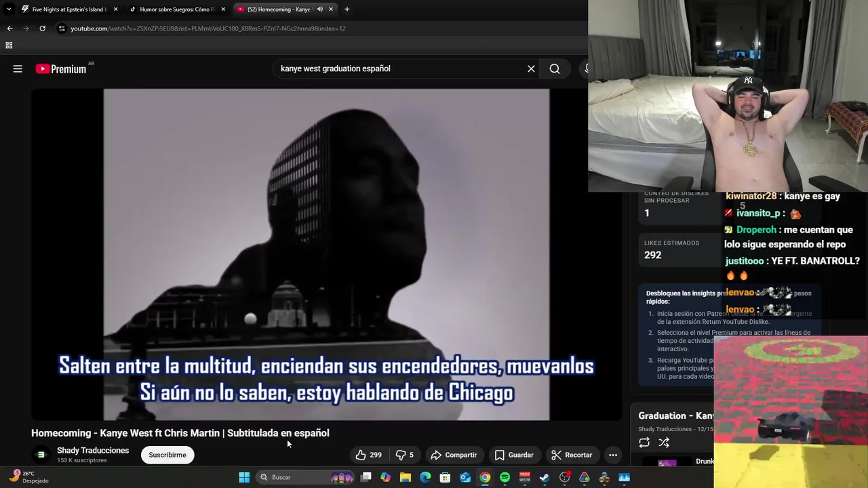Open the Drunk playlist item thumbnail
The height and width of the screenshot is (488, 868).
click(x=667, y=463)
